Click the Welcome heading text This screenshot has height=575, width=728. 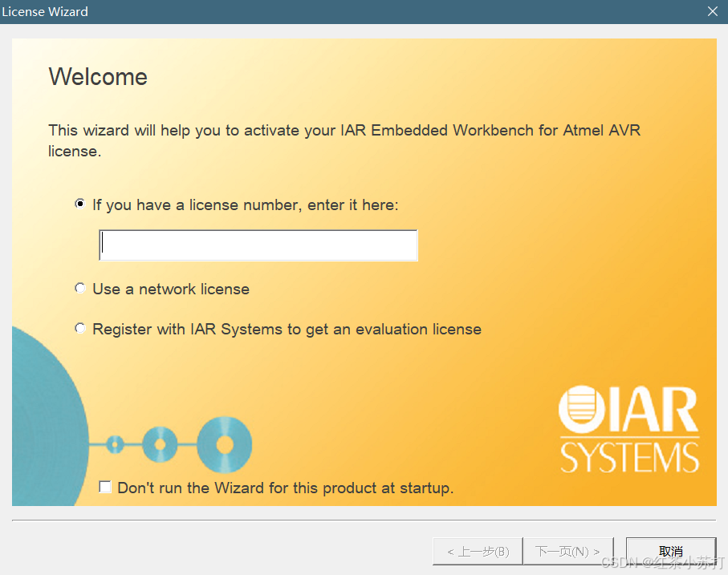click(98, 77)
